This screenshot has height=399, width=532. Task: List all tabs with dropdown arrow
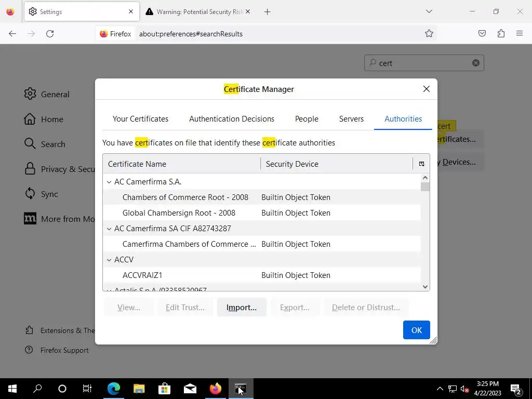click(429, 11)
